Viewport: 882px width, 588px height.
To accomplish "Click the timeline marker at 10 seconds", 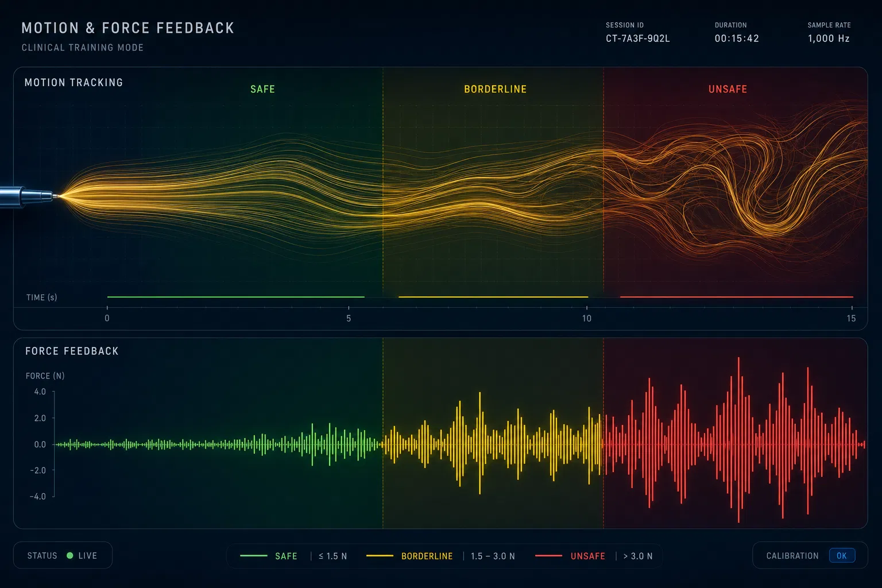I will [x=587, y=318].
